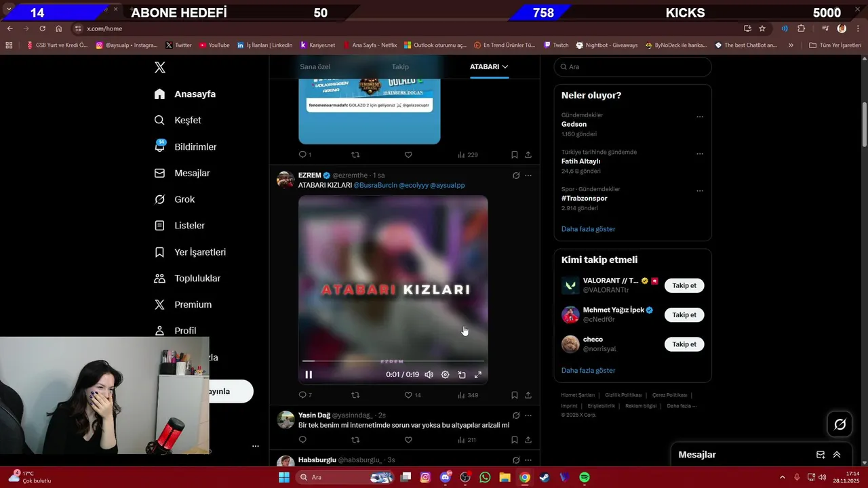
Task: Open more options on EZREM post
Action: (528, 176)
